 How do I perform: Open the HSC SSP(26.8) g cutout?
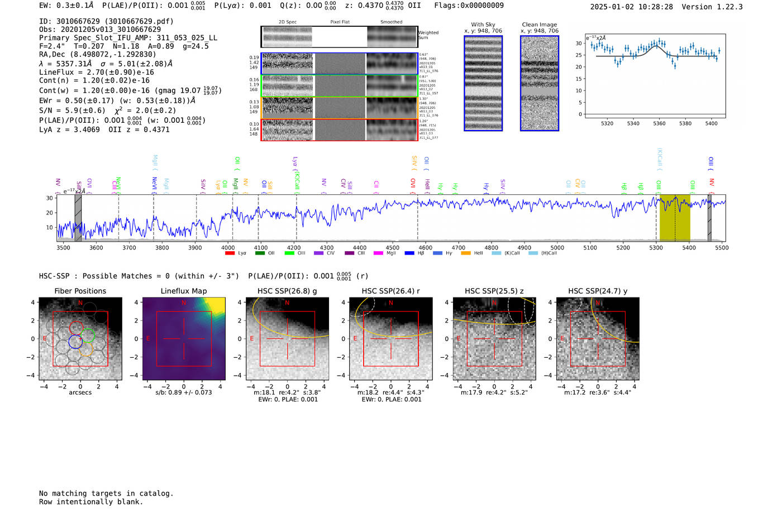pyautogui.click(x=287, y=339)
